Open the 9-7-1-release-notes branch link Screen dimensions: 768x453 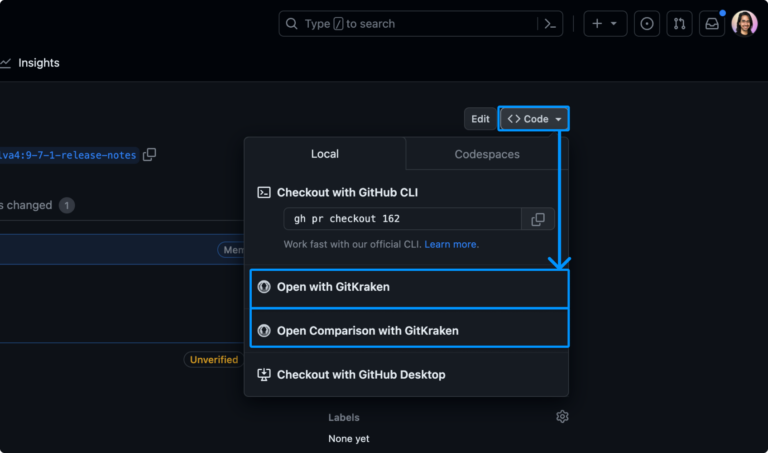[x=69, y=155]
